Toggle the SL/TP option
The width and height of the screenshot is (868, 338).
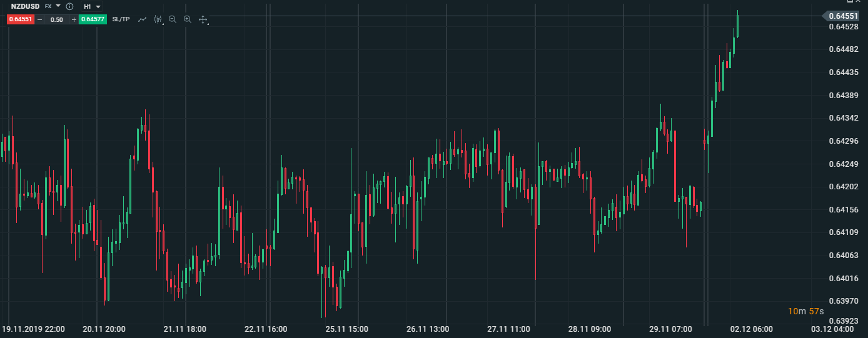(x=121, y=19)
